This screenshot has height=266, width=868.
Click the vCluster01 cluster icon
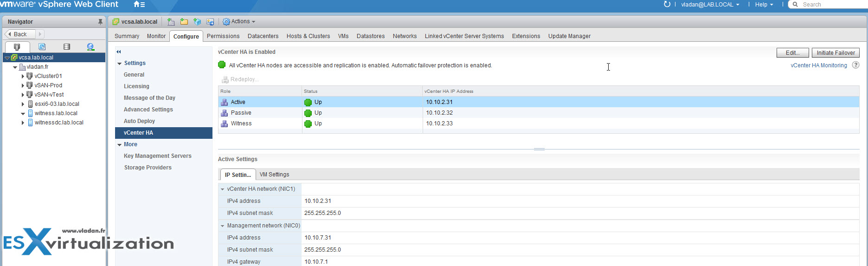(x=29, y=76)
